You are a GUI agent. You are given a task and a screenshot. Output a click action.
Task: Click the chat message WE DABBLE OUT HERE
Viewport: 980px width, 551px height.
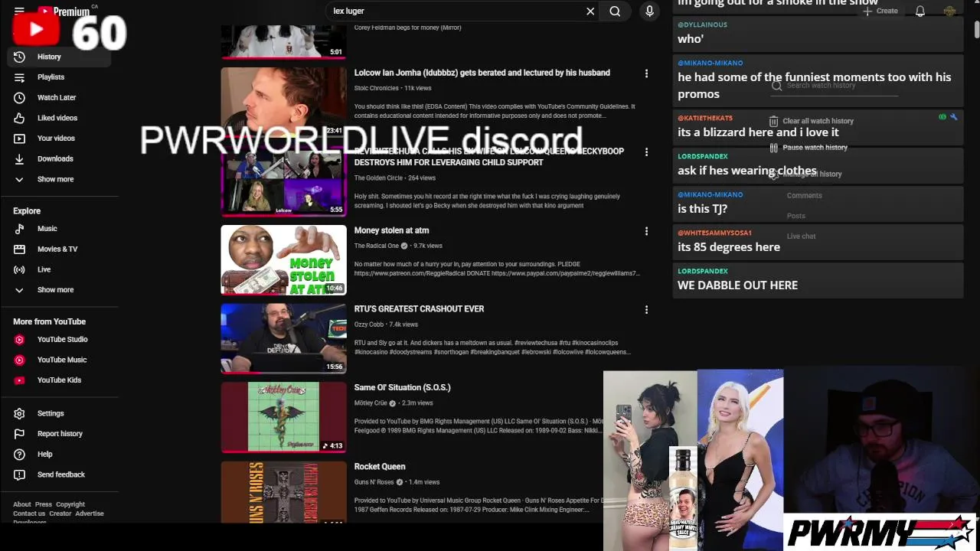pos(737,285)
